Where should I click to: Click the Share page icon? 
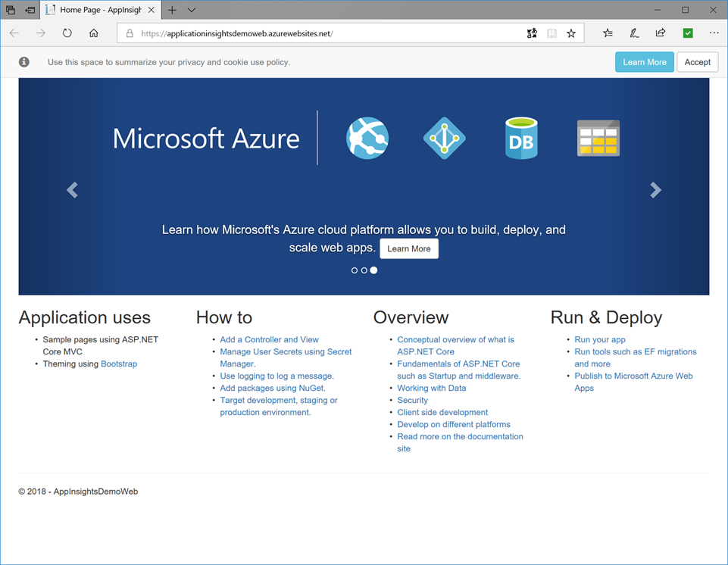(x=661, y=33)
